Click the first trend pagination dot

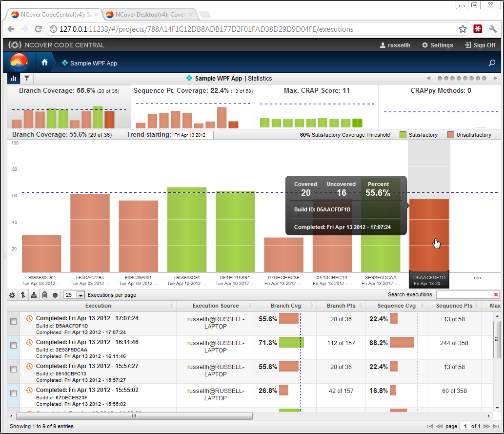(x=440, y=78)
